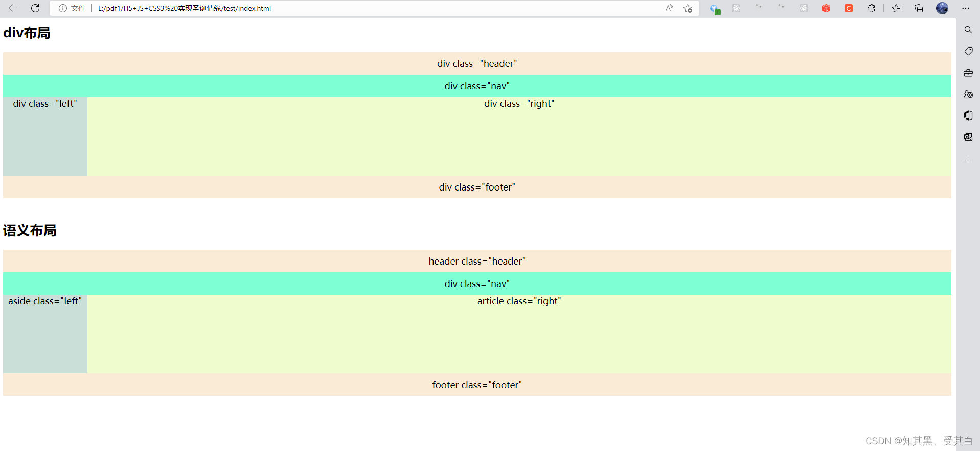Click the first div class="nav" bar text
This screenshot has width=980, height=451.
click(x=477, y=86)
